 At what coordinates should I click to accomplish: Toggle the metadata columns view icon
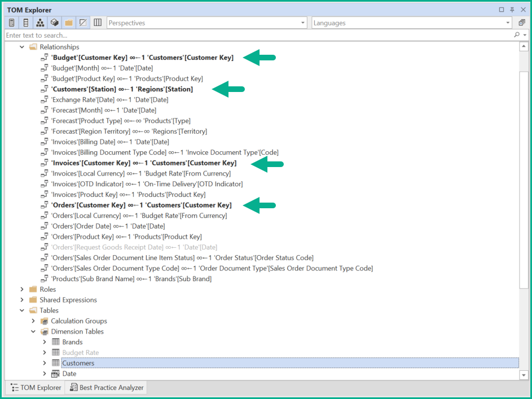tap(97, 23)
